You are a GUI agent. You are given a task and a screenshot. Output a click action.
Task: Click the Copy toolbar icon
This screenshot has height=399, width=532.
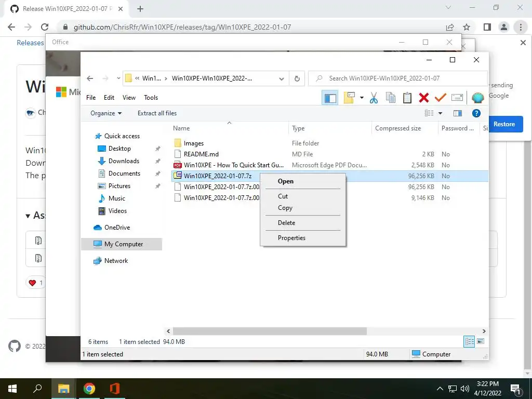click(391, 98)
